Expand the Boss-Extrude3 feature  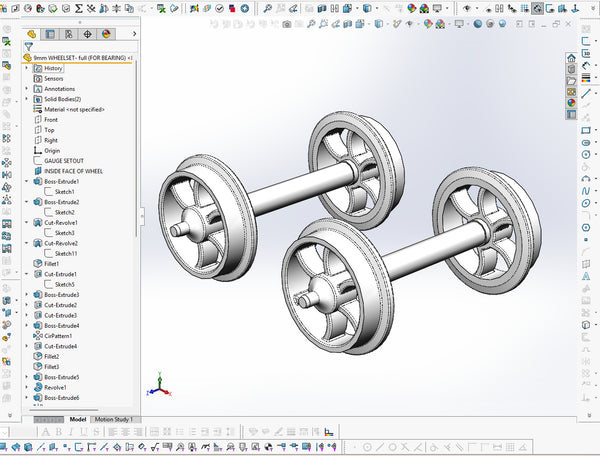click(26, 295)
